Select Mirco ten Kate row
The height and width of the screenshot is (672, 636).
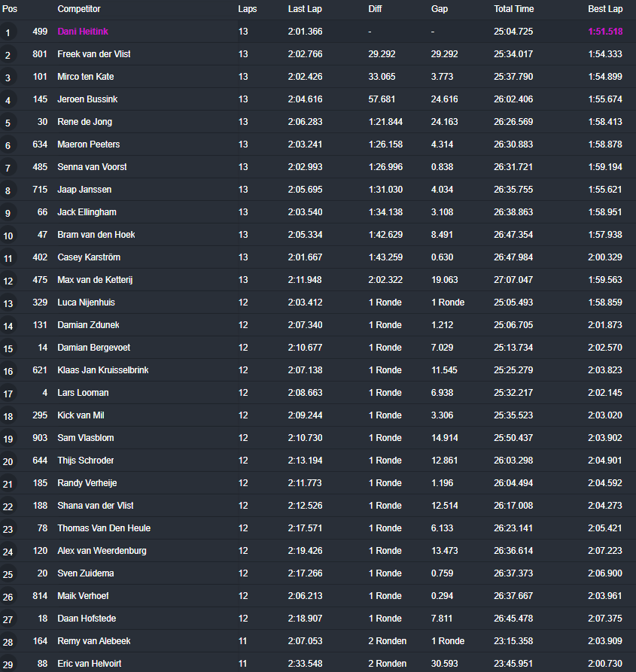318,77
